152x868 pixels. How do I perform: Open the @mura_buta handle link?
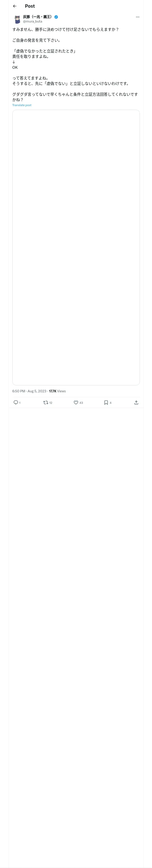click(33, 22)
